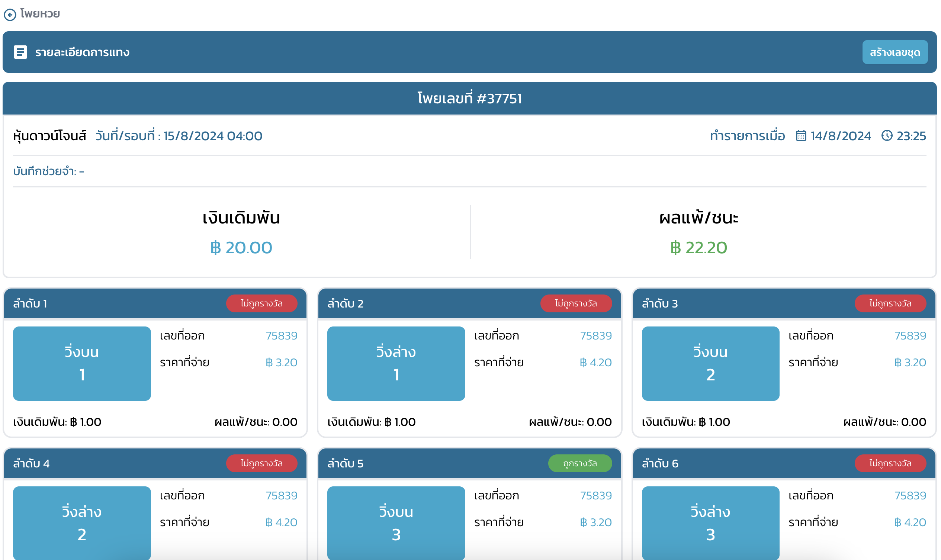Click the back arrow icon beside โพยหวย

(10, 15)
